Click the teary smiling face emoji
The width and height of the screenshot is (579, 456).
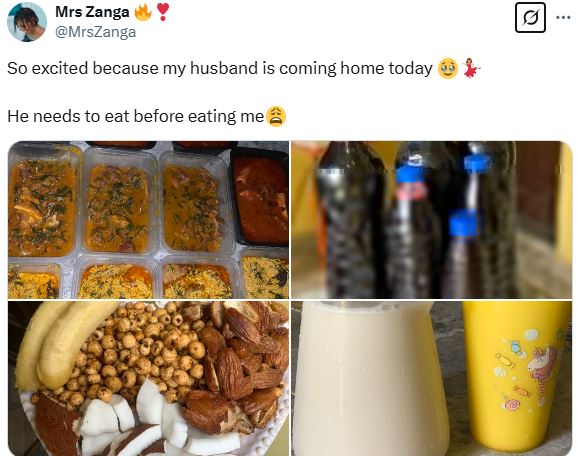point(448,69)
